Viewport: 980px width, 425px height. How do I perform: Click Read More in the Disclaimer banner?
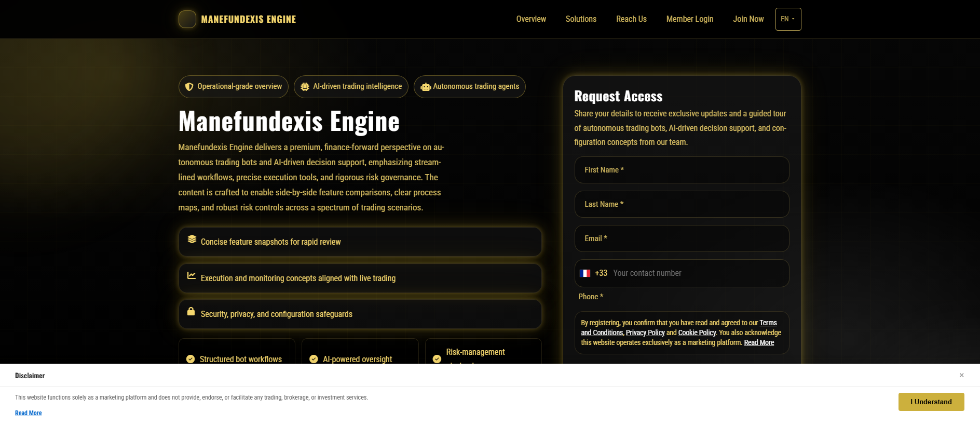pos(29,413)
